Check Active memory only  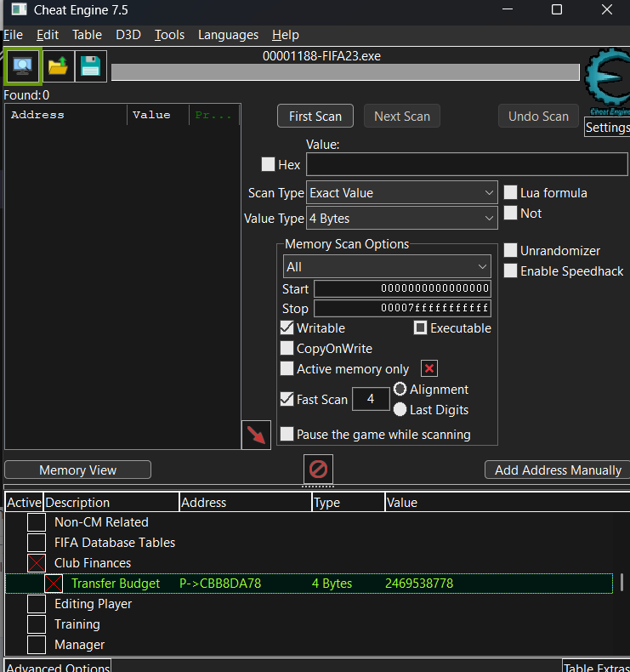(x=287, y=368)
